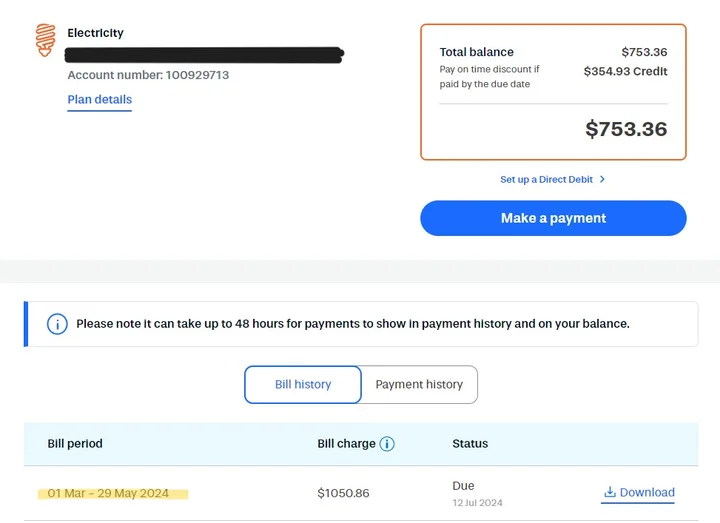Screen dimensions: 720x523
Task: Click the info icon in the payment notice
Action: pyautogui.click(x=58, y=324)
